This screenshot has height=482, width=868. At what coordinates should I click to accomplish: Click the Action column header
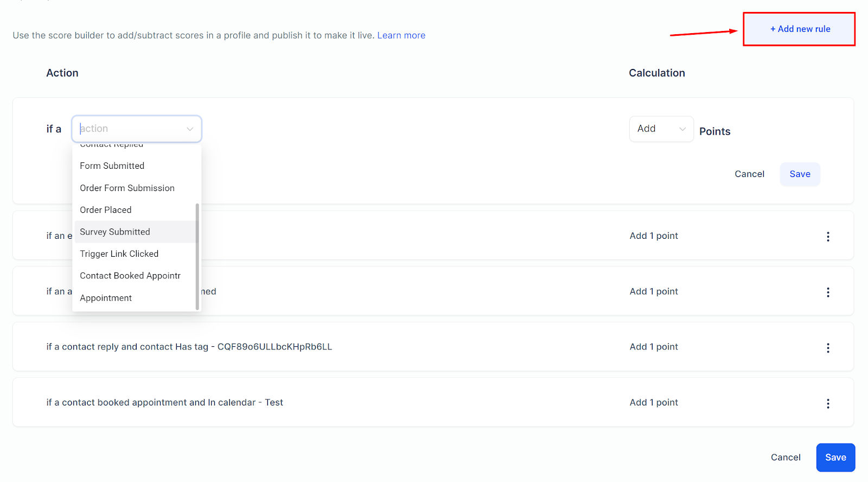coord(62,73)
